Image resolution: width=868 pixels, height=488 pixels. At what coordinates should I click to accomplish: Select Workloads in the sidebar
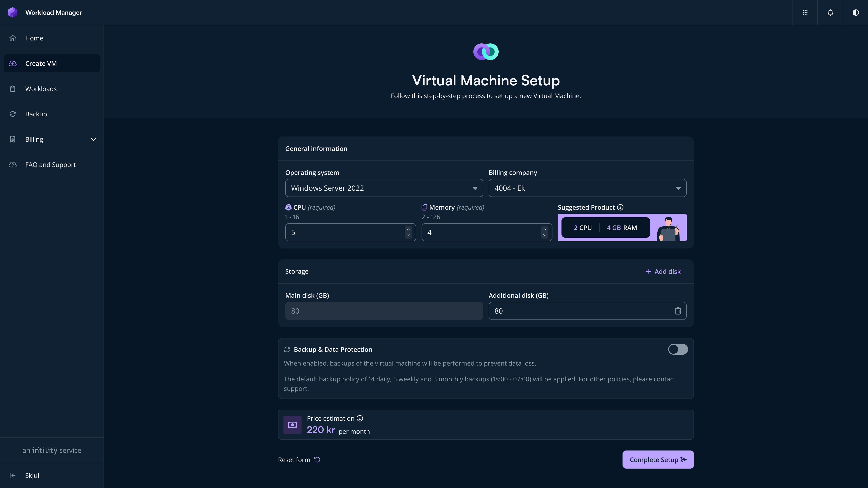tap(41, 89)
